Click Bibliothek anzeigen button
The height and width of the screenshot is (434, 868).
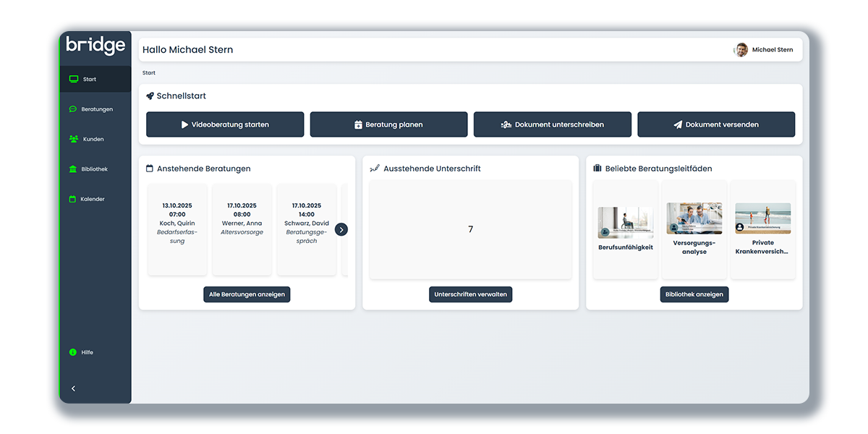694,294
